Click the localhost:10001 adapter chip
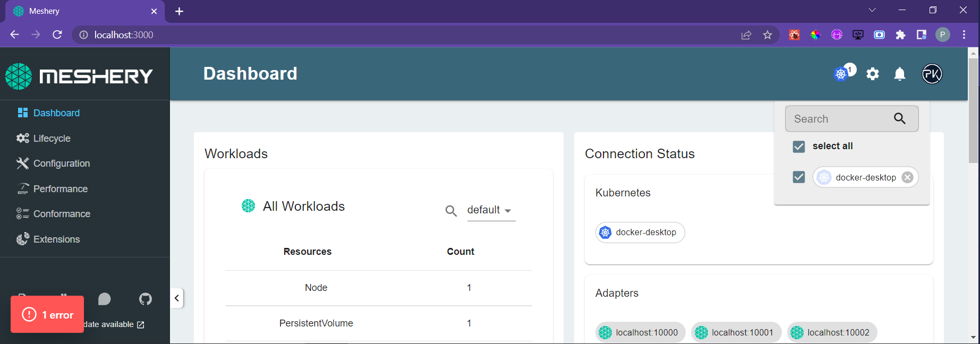Viewport: 980px width, 344px height. [736, 332]
